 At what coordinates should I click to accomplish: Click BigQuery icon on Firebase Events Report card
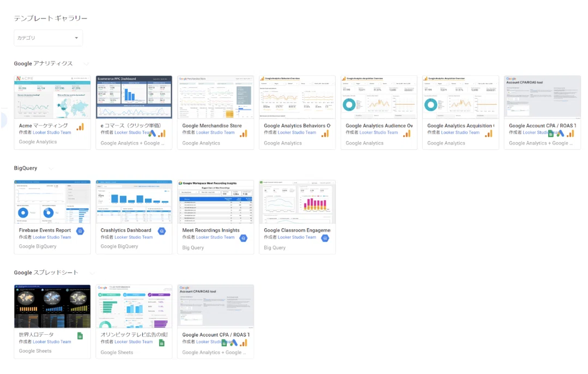80,231
